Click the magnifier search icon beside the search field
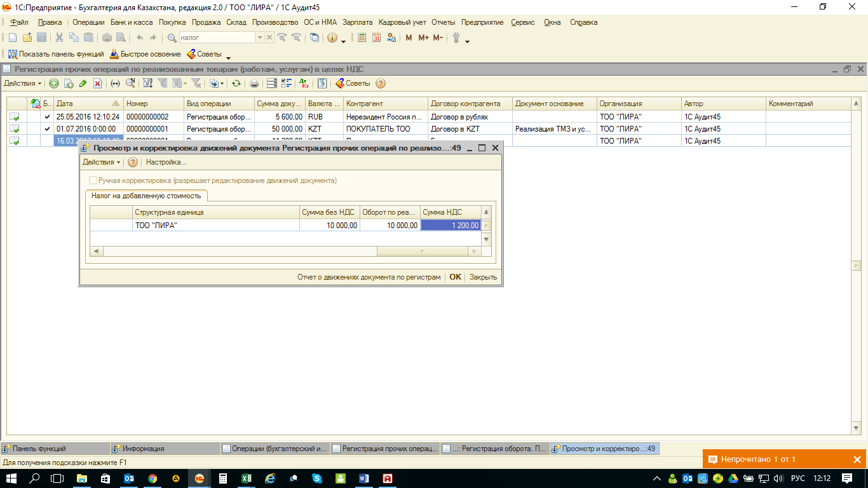 (x=172, y=37)
